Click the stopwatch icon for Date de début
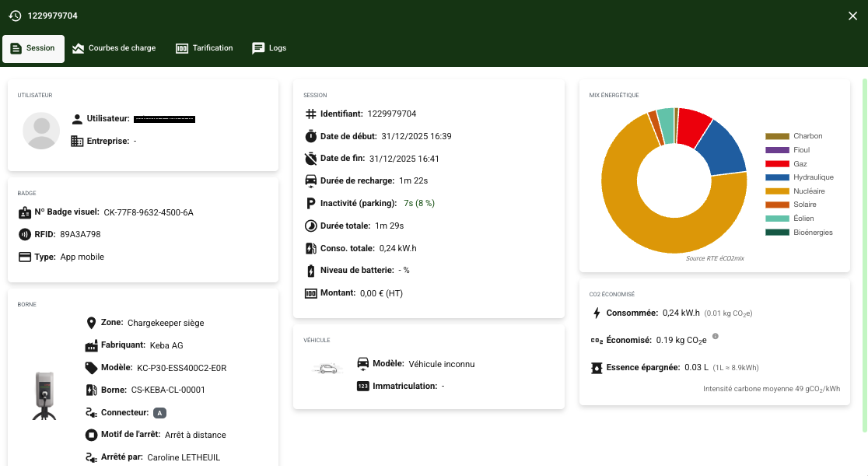868x476 pixels. click(x=310, y=136)
